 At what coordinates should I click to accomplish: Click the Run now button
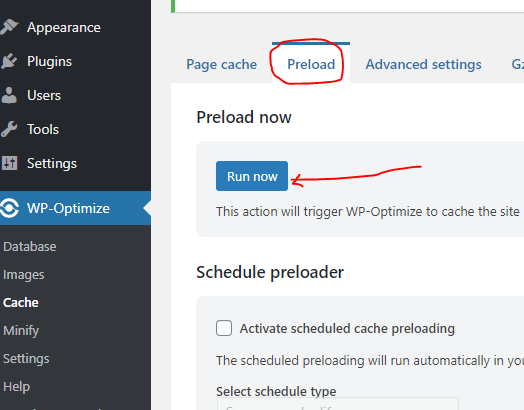[252, 176]
